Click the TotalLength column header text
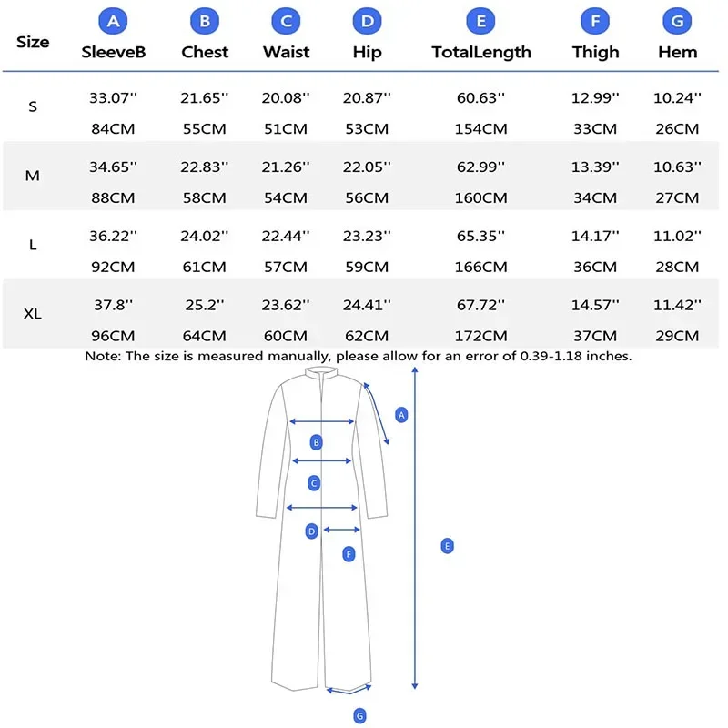This screenshot has width=728, height=728. pyautogui.click(x=481, y=52)
